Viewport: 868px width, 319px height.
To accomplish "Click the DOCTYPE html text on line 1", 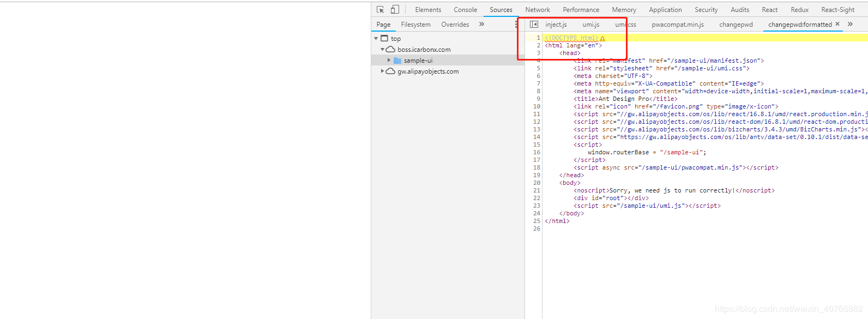I will (571, 38).
